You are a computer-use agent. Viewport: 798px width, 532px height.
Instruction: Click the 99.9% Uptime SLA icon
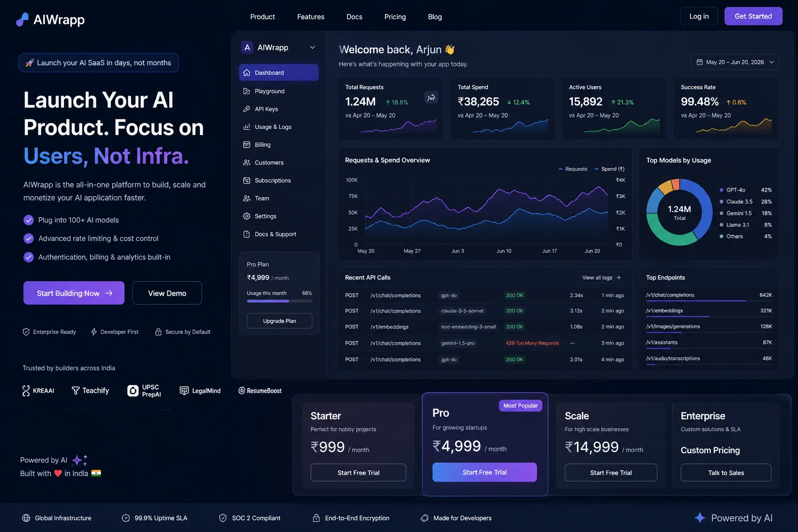[126, 518]
